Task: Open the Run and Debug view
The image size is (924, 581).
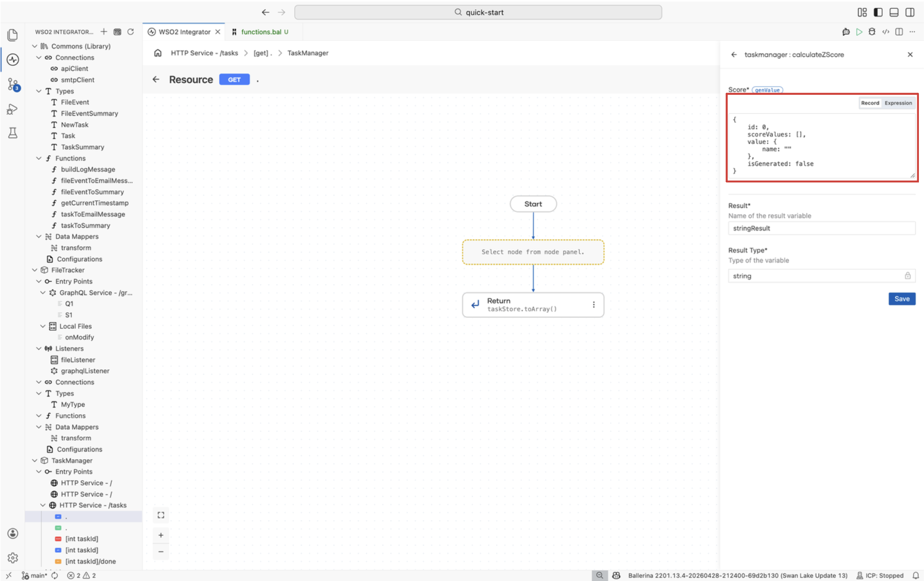Action: pos(13,109)
